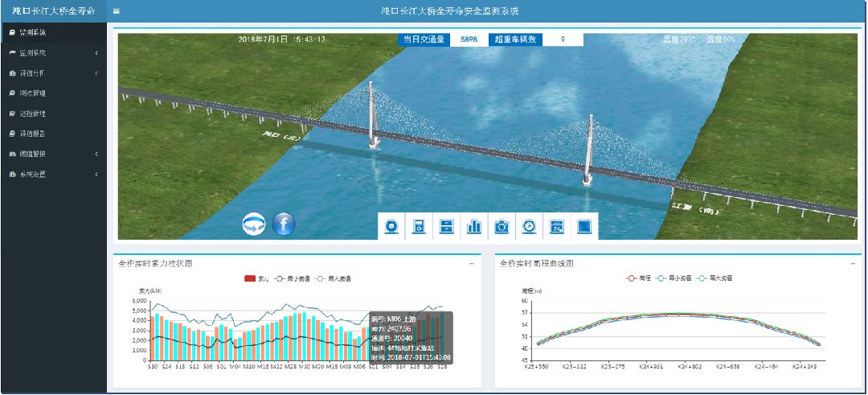Click the hamburger menu icon in header
The width and height of the screenshot is (868, 395).
(x=117, y=12)
